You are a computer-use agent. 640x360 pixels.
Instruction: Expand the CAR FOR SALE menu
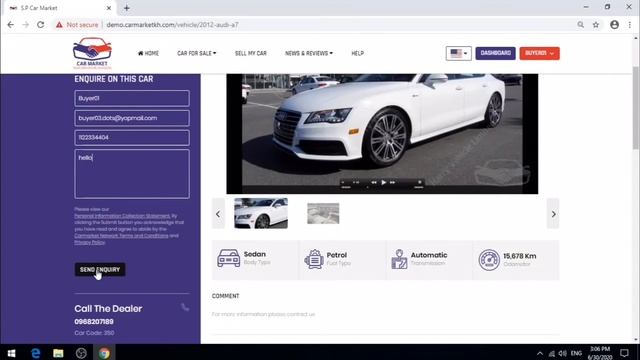pos(196,53)
